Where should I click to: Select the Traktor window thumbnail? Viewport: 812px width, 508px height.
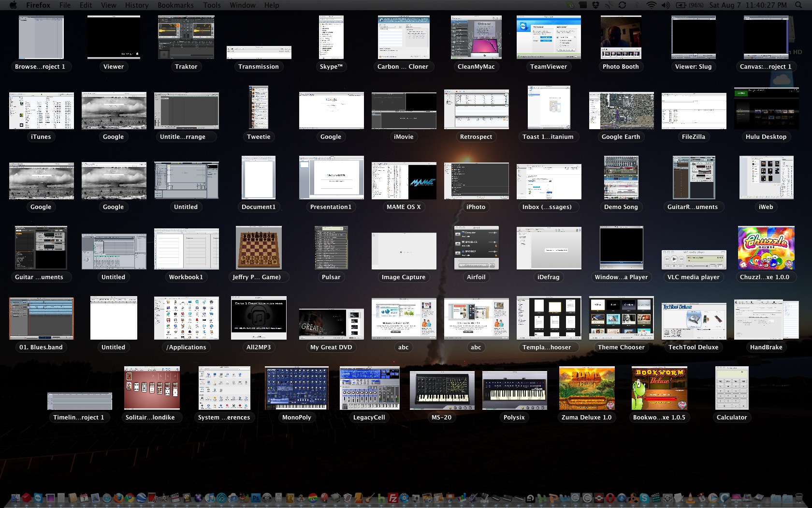186,37
